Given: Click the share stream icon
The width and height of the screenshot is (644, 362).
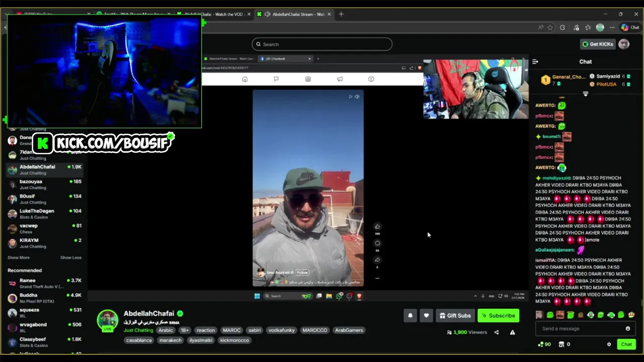Looking at the screenshot, I should coord(497,332).
